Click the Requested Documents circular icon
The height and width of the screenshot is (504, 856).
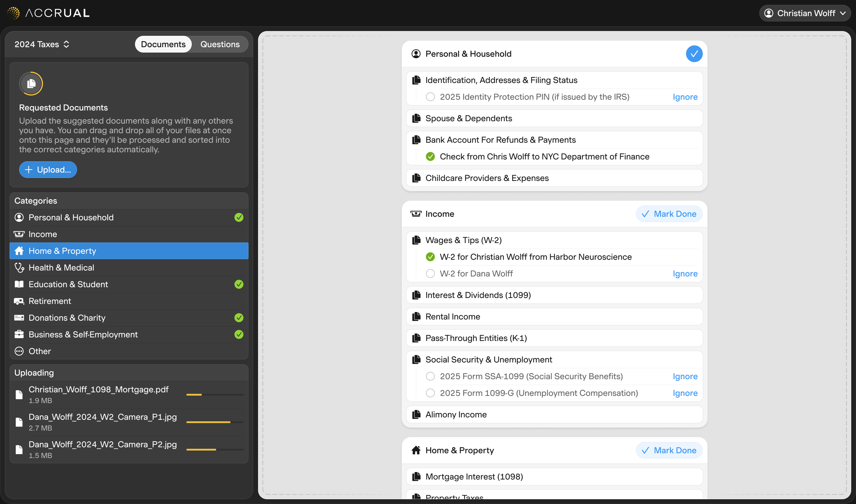click(x=31, y=84)
